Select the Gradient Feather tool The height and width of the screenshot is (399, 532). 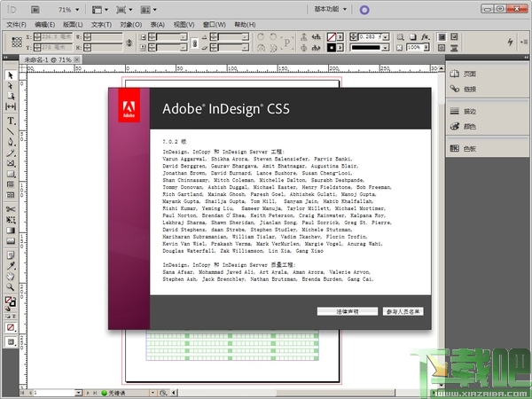point(10,241)
